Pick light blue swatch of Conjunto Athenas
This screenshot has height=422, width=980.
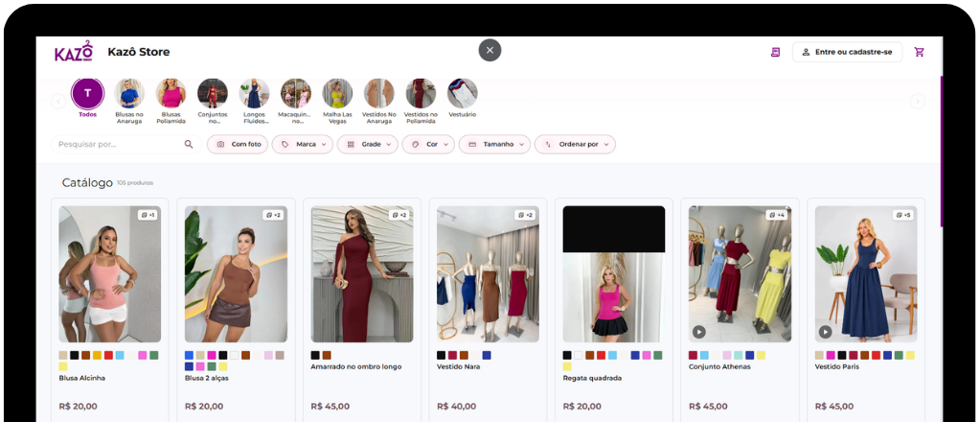click(704, 355)
